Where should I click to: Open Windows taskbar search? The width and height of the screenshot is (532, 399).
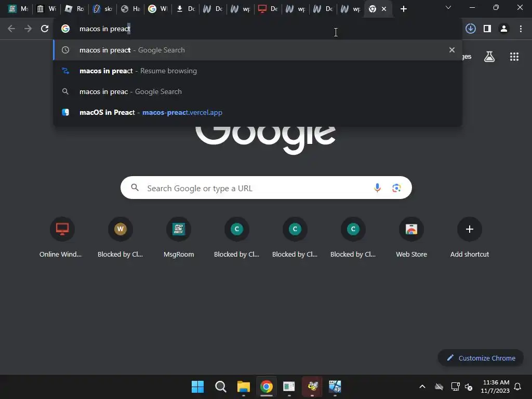coord(220,387)
